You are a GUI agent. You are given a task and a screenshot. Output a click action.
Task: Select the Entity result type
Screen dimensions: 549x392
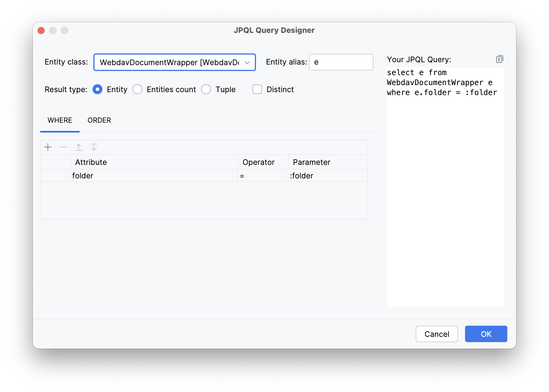point(97,89)
